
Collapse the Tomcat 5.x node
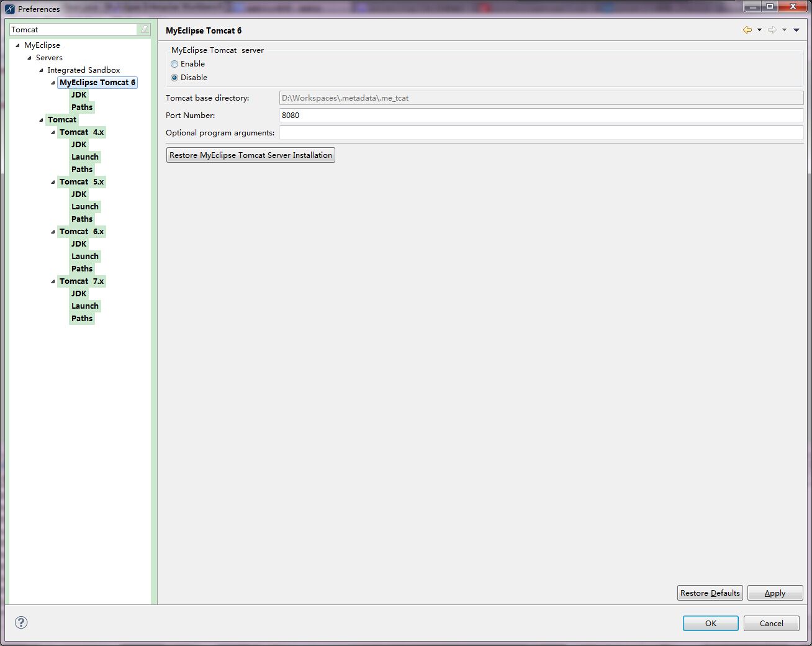tap(53, 182)
